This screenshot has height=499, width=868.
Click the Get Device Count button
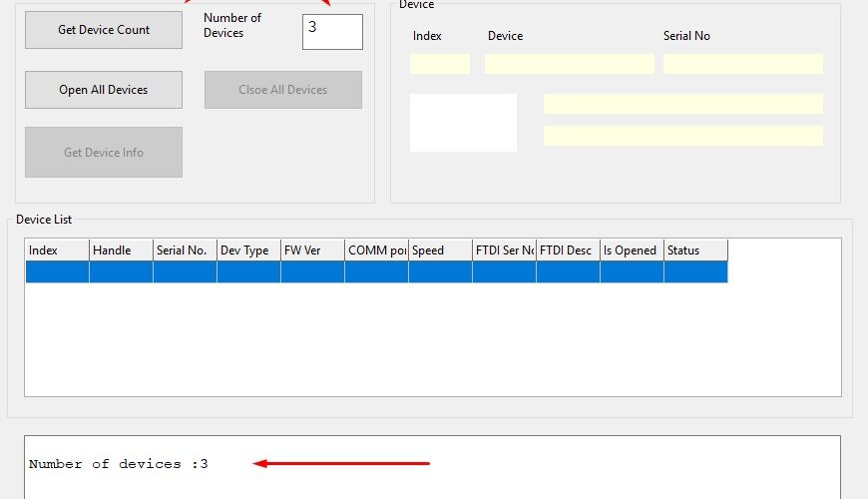tap(104, 30)
